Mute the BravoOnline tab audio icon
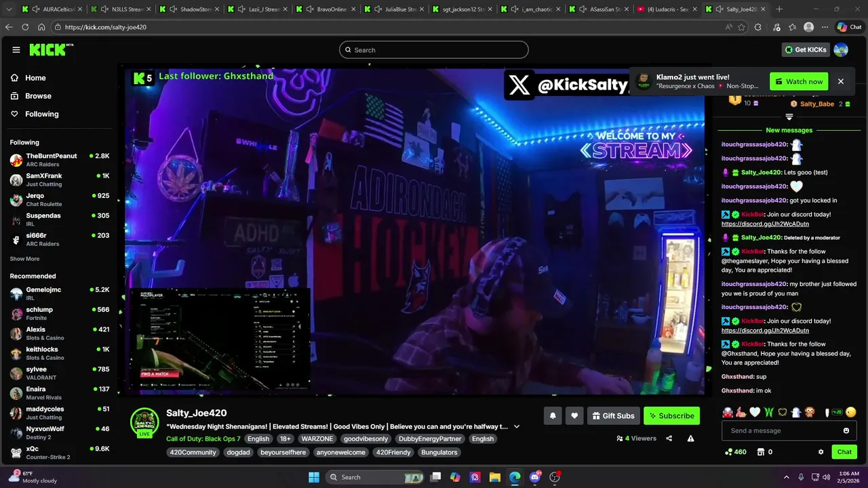 309,9
